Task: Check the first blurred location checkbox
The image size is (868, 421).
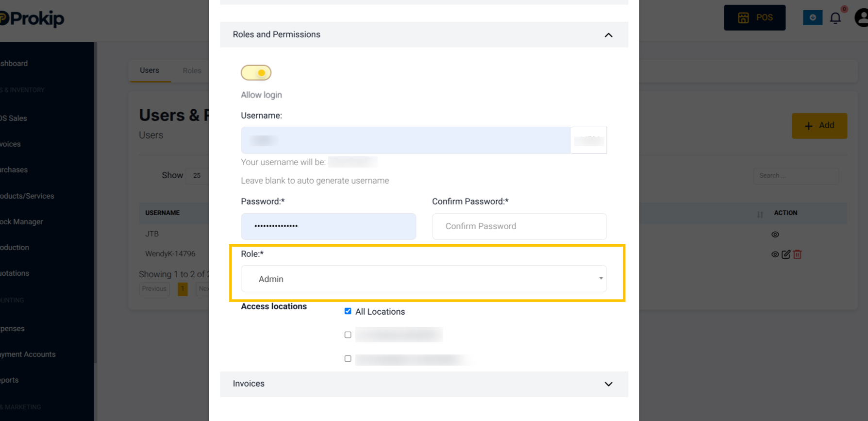Action: coord(348,335)
